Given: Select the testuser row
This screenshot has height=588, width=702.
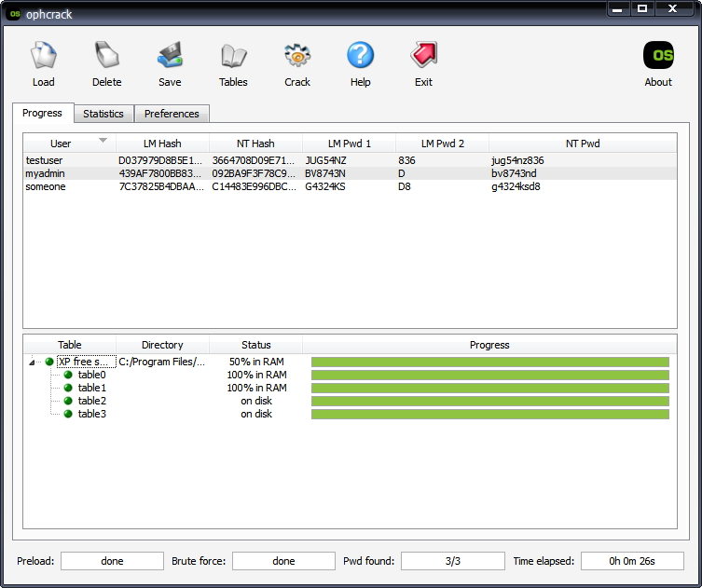Looking at the screenshot, I should point(351,160).
